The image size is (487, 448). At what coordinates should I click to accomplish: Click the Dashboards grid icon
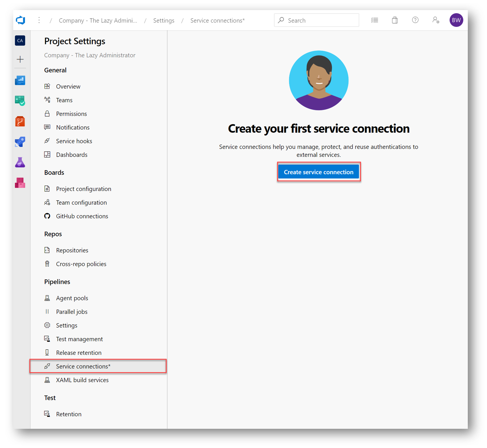47,154
